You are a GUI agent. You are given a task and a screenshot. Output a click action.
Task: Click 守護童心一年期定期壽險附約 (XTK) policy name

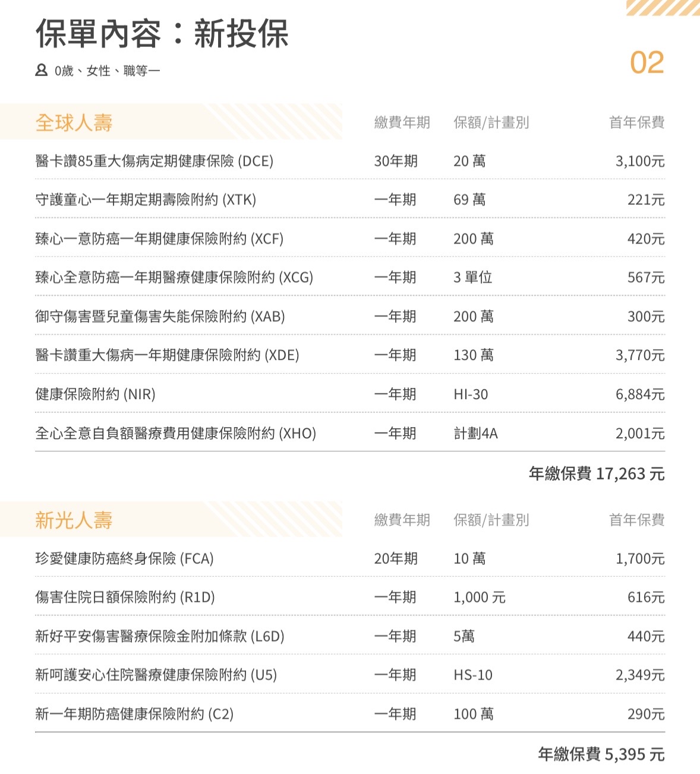point(146,200)
